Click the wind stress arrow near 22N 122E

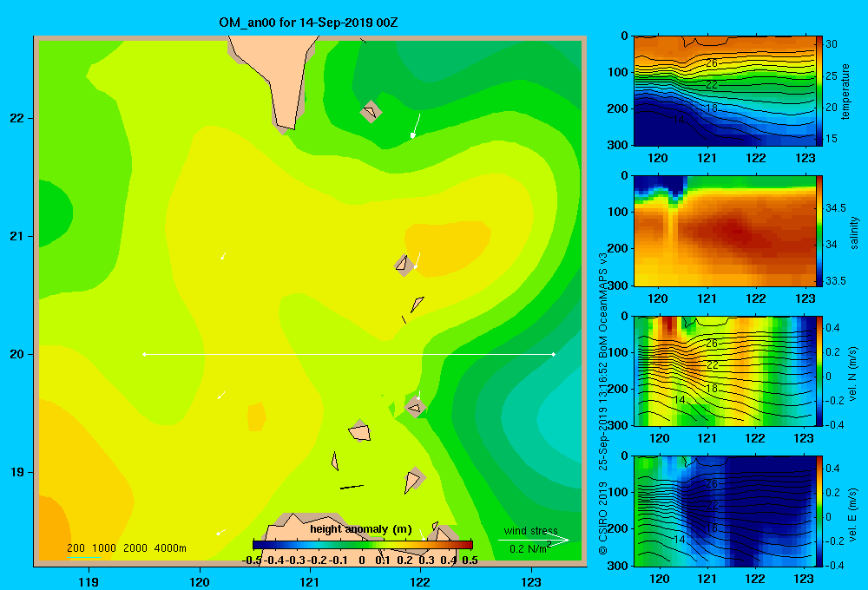pyautogui.click(x=416, y=126)
